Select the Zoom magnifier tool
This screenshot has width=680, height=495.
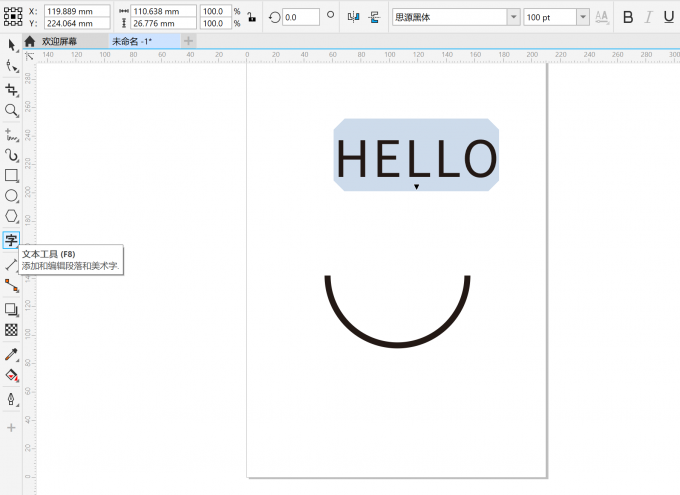[x=11, y=111]
